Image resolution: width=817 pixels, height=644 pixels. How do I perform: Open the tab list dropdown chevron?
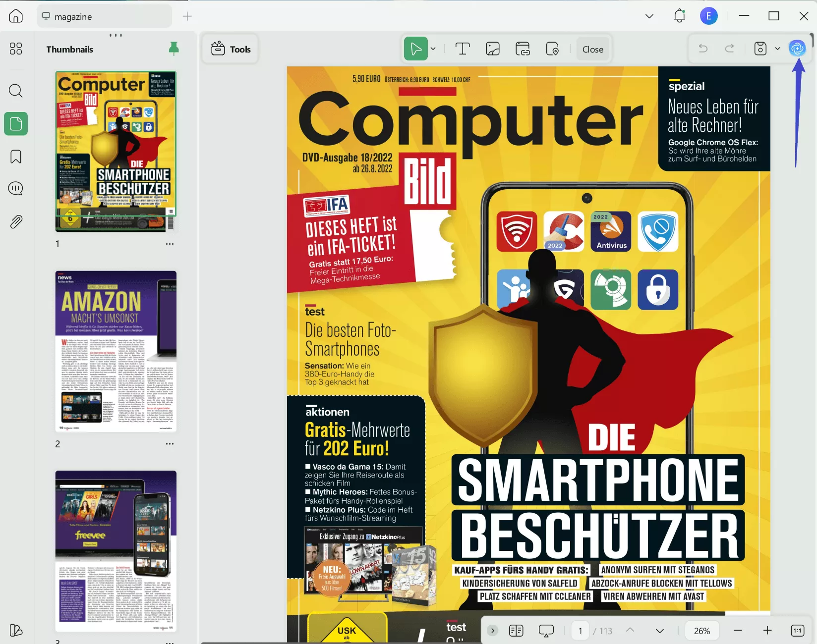click(x=649, y=16)
